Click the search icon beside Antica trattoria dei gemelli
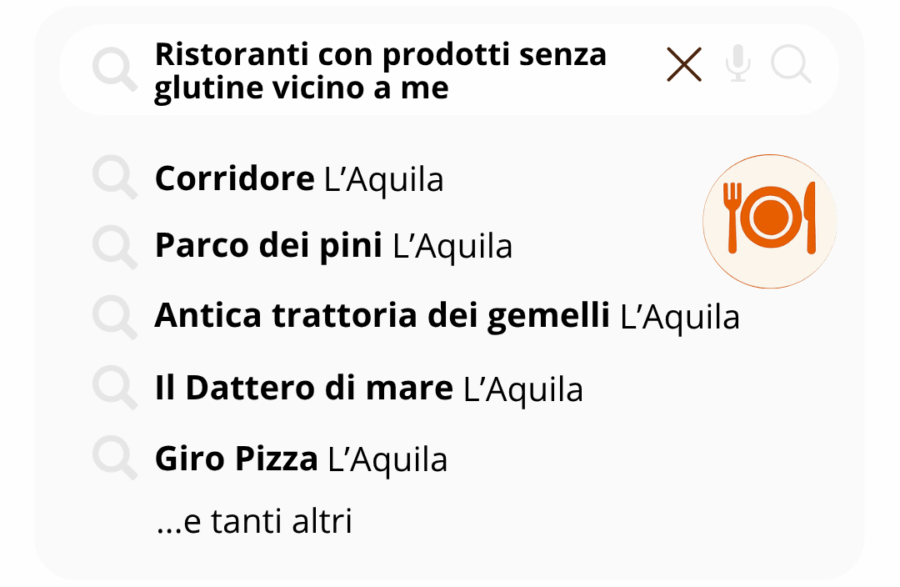 (x=115, y=317)
